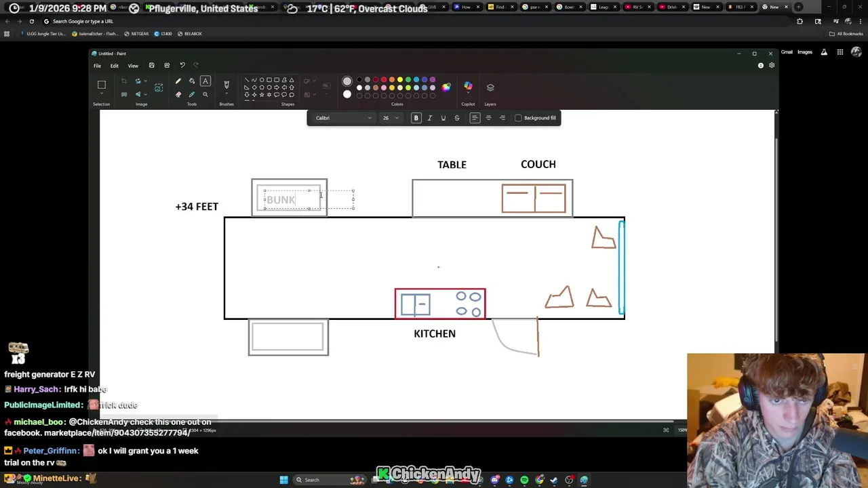
Task: Open the View menu
Action: click(x=133, y=66)
